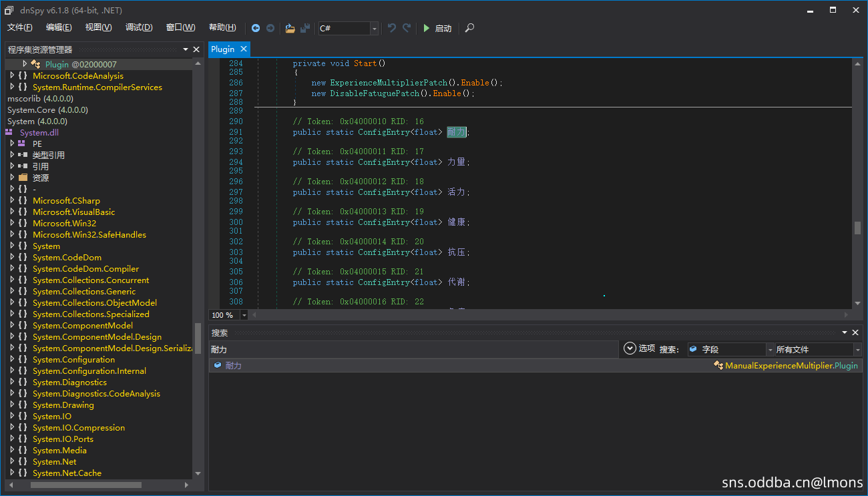Open the 100 % zoom level dropdown
868x496 pixels.
(x=244, y=315)
